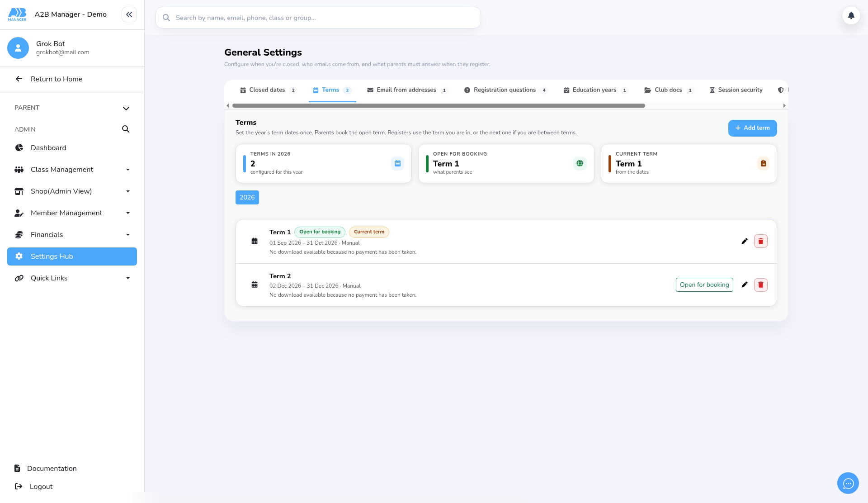The image size is (868, 503).
Task: Click Add term button
Action: tap(752, 128)
